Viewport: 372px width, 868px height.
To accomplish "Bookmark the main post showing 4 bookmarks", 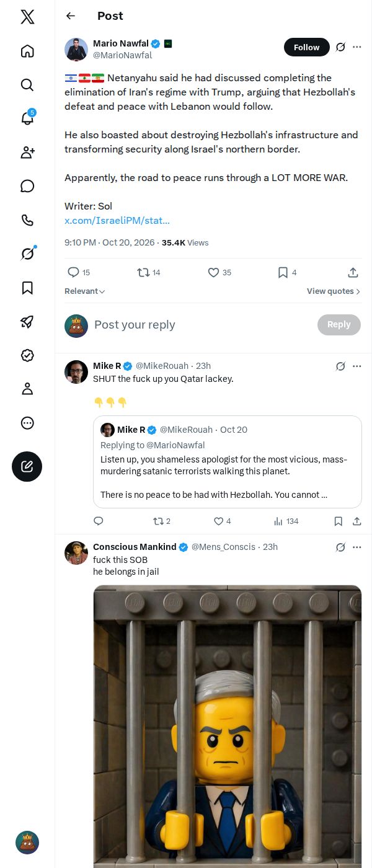I will coord(287,272).
